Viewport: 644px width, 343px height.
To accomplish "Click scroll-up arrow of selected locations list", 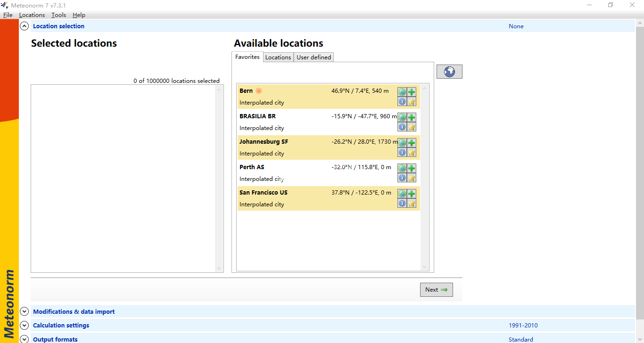I will [219, 90].
